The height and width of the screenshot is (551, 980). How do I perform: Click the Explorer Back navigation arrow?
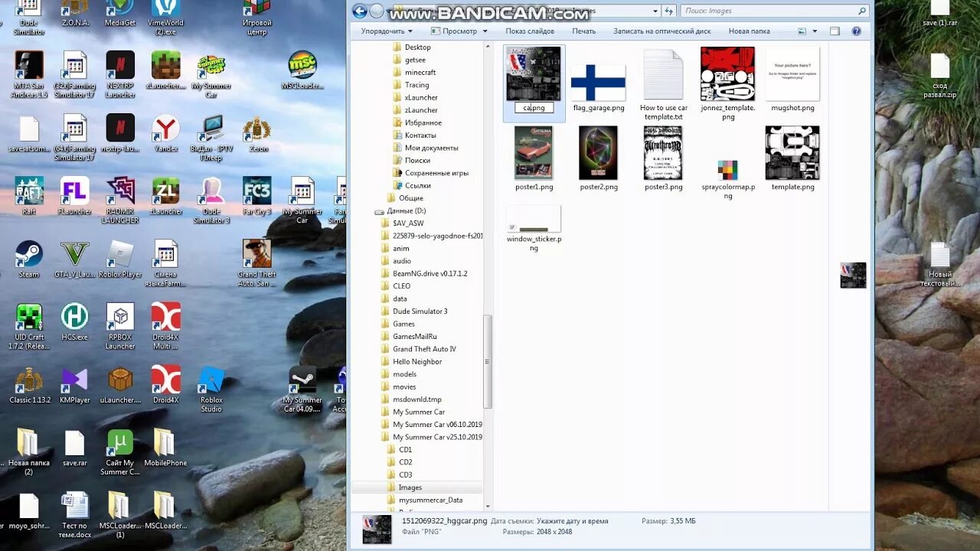(x=360, y=11)
